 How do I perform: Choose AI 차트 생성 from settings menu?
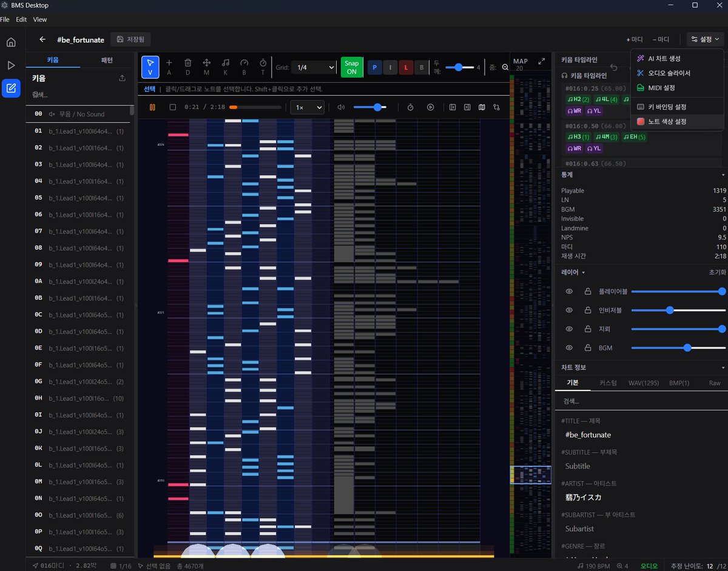[677, 58]
